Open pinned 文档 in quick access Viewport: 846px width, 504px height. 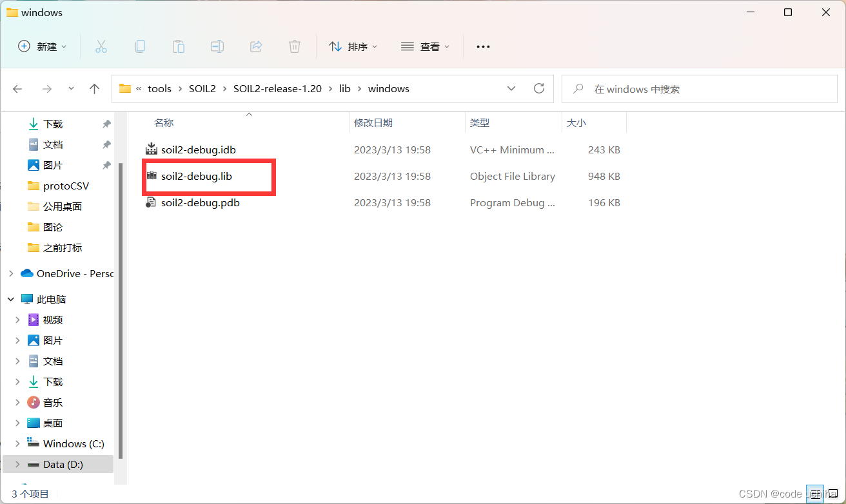coord(53,144)
